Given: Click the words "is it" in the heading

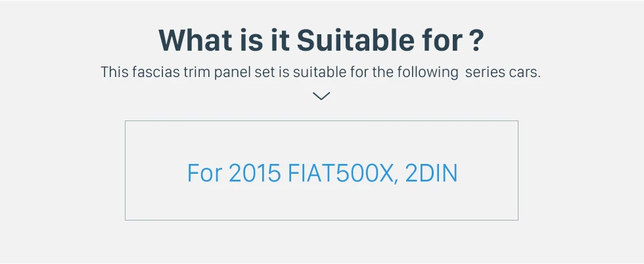Looking at the screenshot, I should [264, 40].
